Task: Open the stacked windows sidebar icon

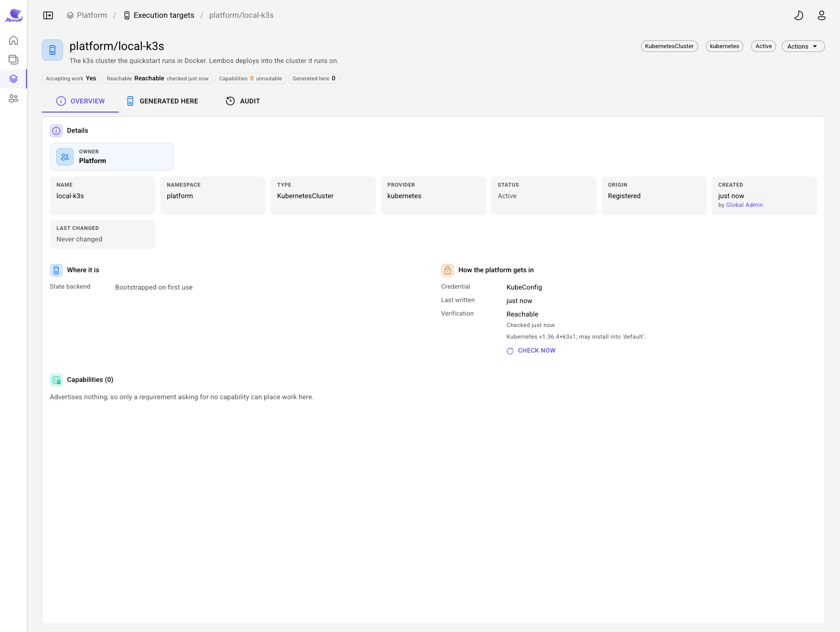Action: pyautogui.click(x=13, y=60)
